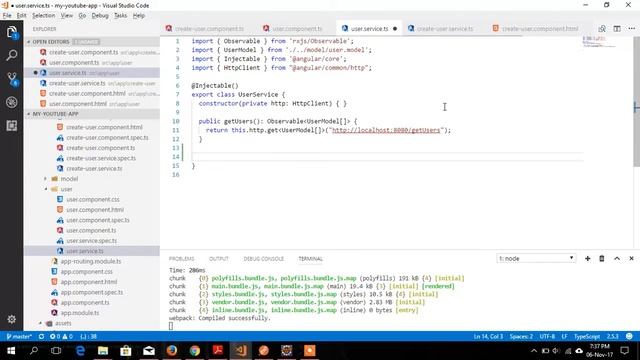Open Source Control view in activity bar

11,79
